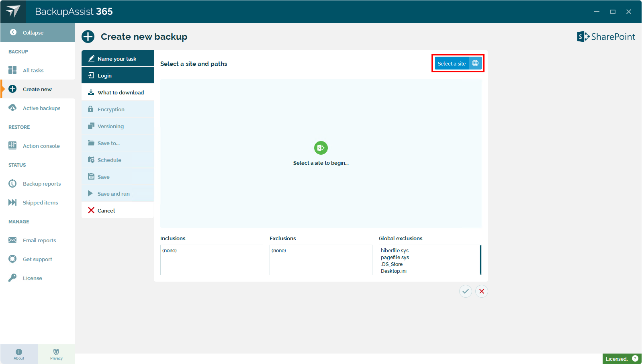The height and width of the screenshot is (364, 642).
Task: Open the Save to... step
Action: click(118, 143)
